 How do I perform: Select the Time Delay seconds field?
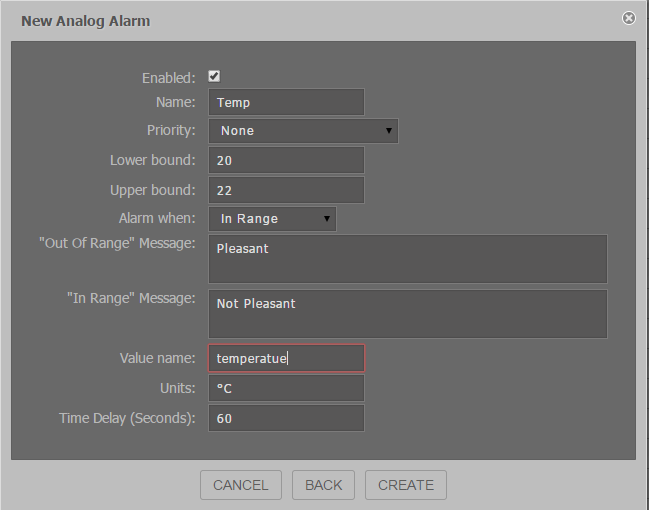(286, 418)
